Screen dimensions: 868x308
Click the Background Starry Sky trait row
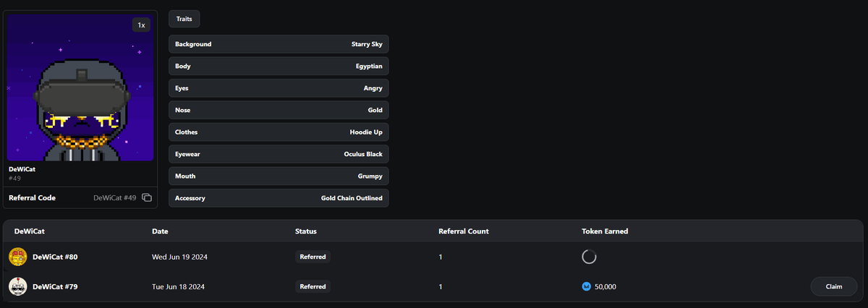coord(278,44)
